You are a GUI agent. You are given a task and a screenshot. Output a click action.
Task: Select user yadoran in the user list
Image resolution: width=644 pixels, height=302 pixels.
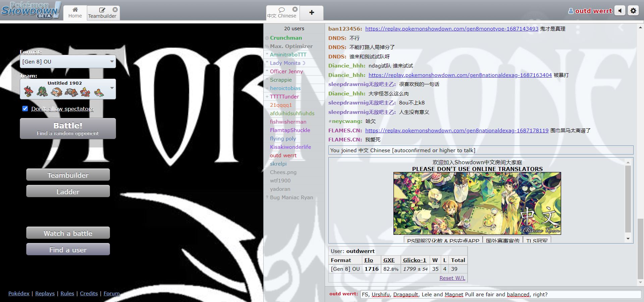coord(294,189)
